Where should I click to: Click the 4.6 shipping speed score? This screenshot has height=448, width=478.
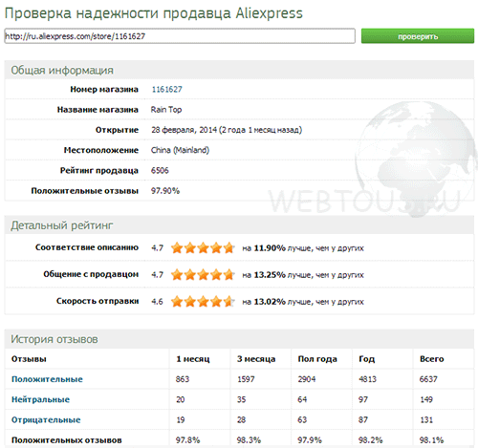point(157,302)
